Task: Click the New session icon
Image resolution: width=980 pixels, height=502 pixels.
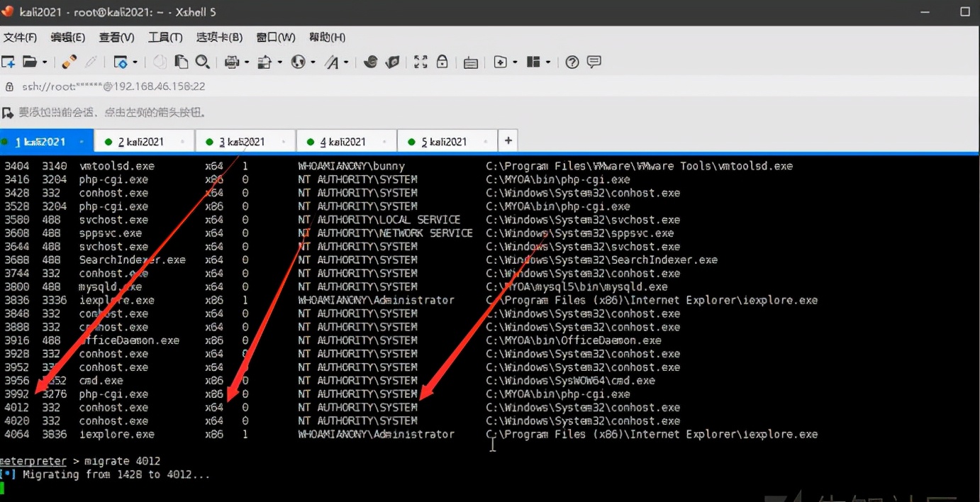Action: [x=9, y=62]
